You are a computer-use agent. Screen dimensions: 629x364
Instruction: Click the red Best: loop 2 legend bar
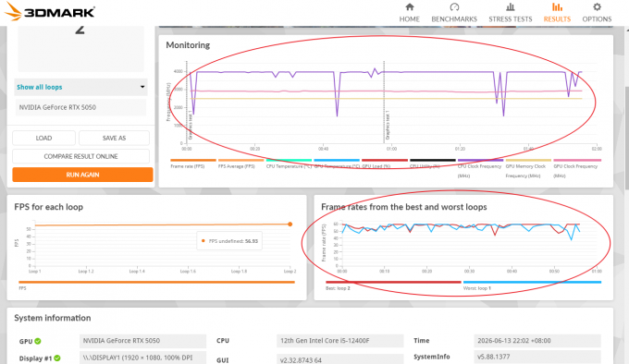[x=393, y=283]
